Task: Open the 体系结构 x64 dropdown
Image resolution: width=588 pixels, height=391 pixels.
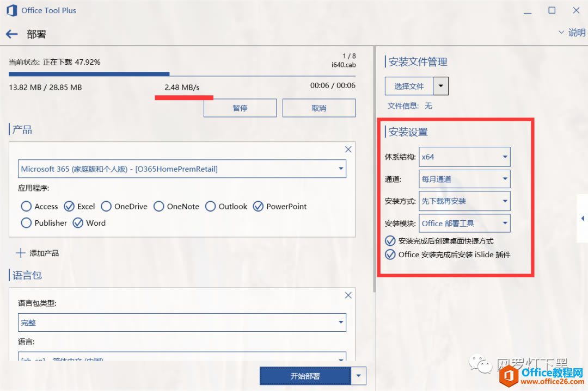Action: click(464, 157)
